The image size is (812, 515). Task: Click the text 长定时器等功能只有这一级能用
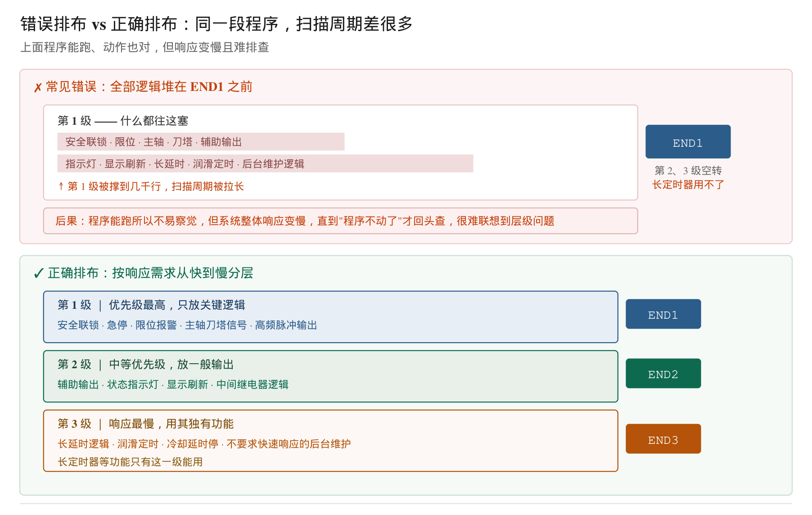point(130,462)
